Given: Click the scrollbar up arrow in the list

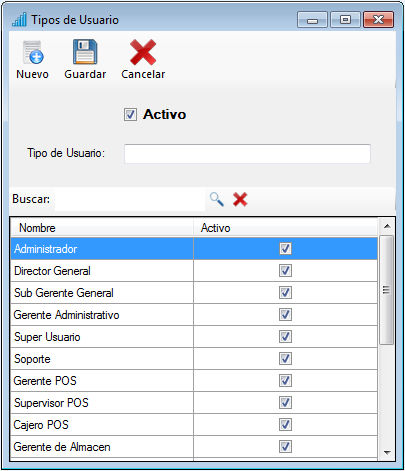Looking at the screenshot, I should click(387, 226).
